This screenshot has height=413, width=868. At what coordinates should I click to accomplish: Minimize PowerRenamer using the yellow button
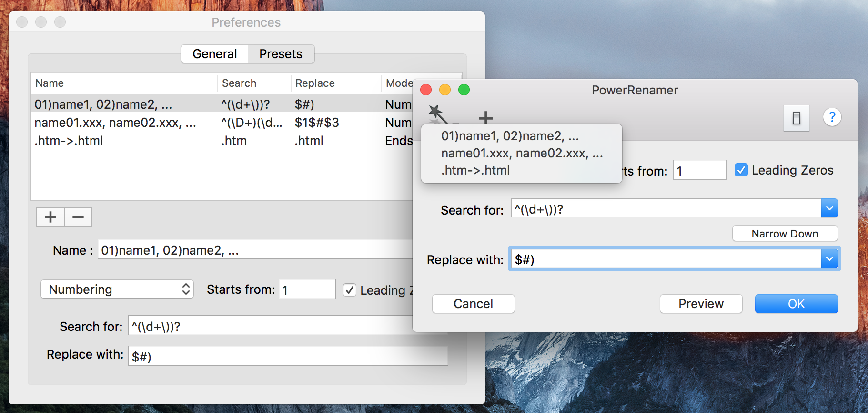click(445, 90)
